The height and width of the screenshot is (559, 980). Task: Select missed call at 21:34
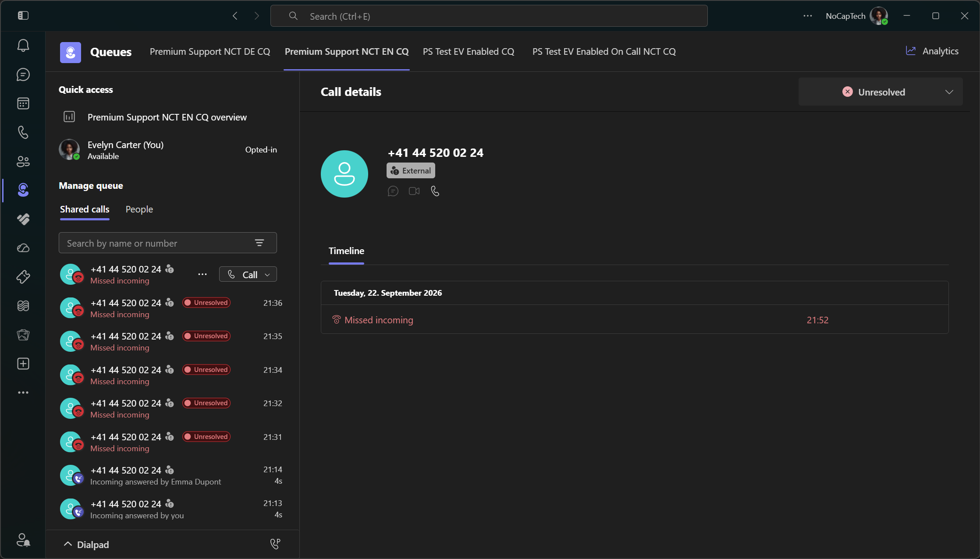click(171, 375)
